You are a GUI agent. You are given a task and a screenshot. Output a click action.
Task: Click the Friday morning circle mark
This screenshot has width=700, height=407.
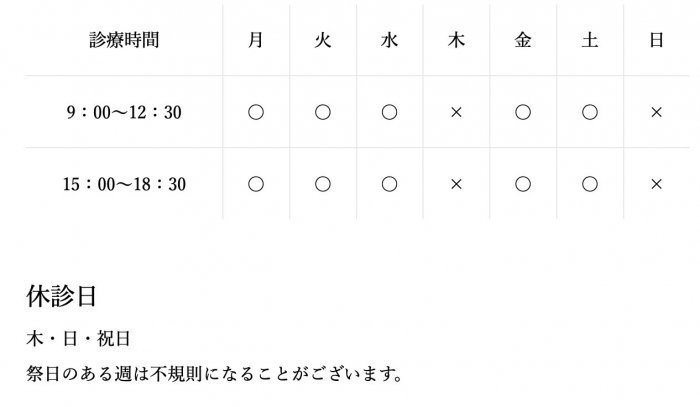(523, 112)
